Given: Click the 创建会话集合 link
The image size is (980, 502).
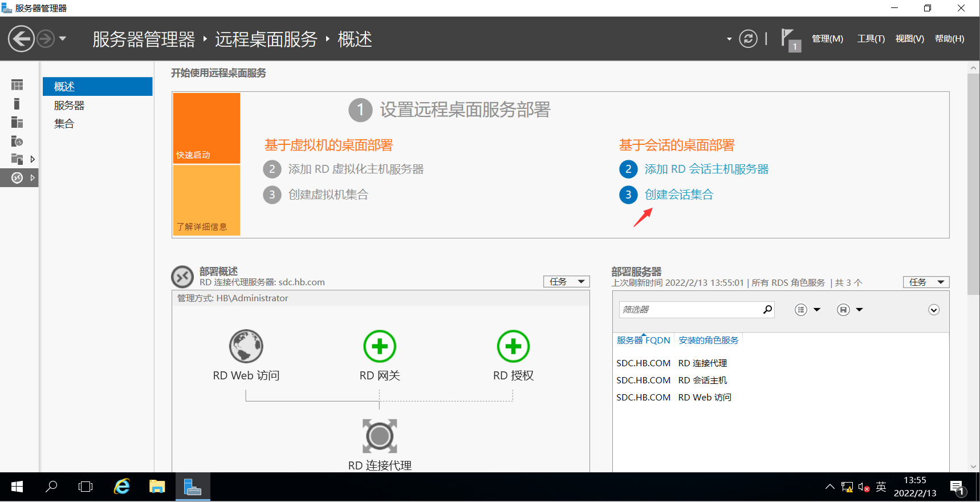Looking at the screenshot, I should coord(678,195).
